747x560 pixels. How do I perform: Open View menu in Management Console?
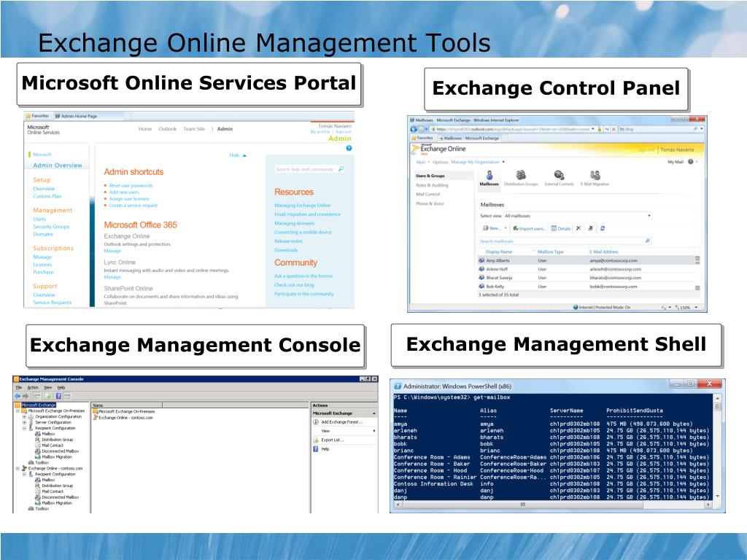tap(47, 388)
